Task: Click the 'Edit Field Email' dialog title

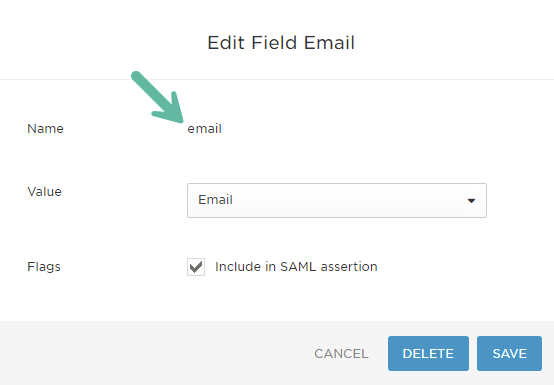Action: (x=281, y=43)
